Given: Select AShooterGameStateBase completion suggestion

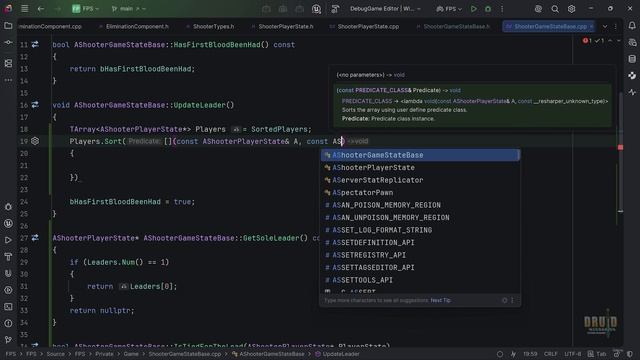Looking at the screenshot, I should point(420,155).
